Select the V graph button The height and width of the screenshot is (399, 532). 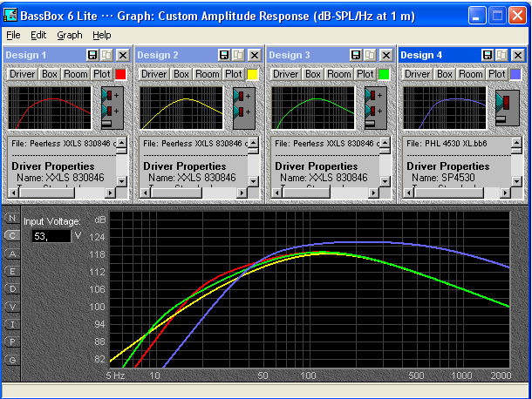12,307
